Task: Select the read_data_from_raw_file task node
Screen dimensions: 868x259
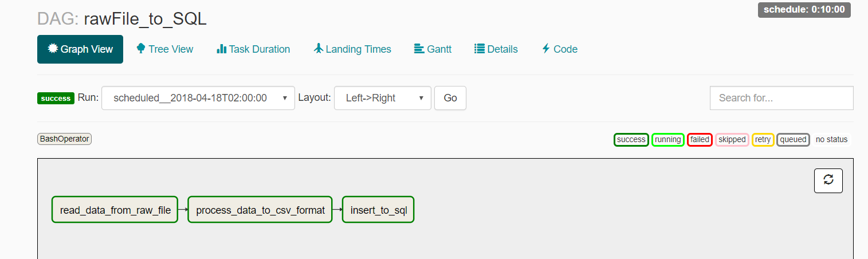Action: tap(115, 210)
